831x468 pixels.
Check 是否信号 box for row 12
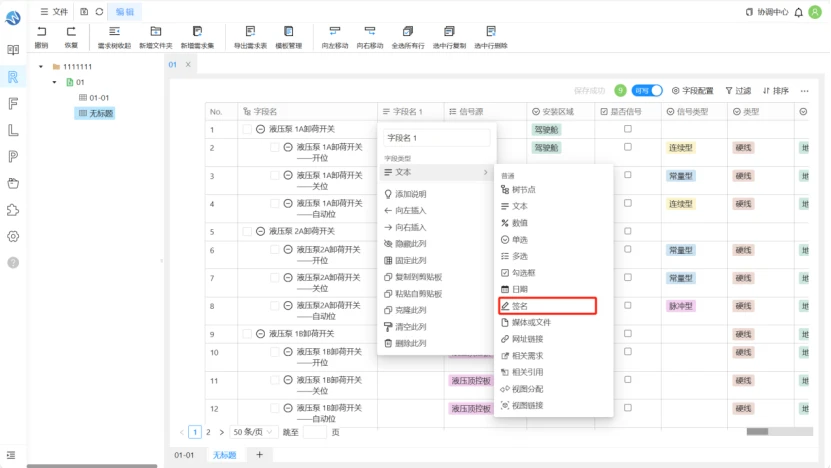pyautogui.click(x=627, y=408)
